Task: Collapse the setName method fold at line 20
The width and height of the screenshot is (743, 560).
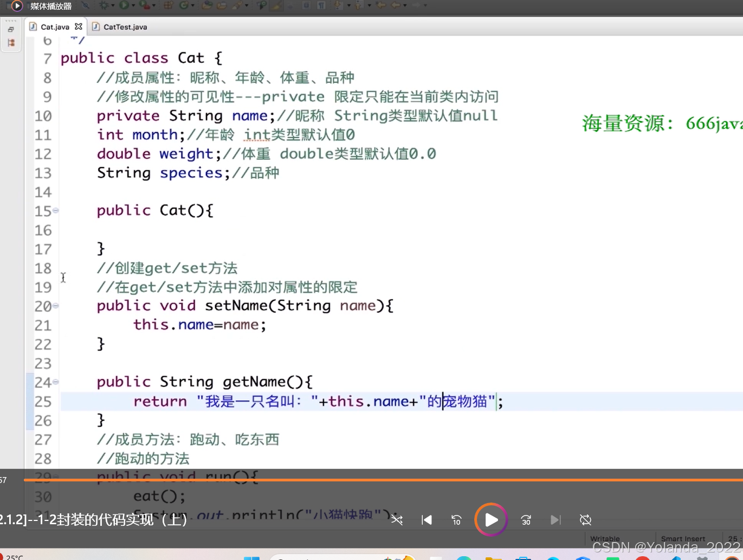Action: (x=56, y=306)
